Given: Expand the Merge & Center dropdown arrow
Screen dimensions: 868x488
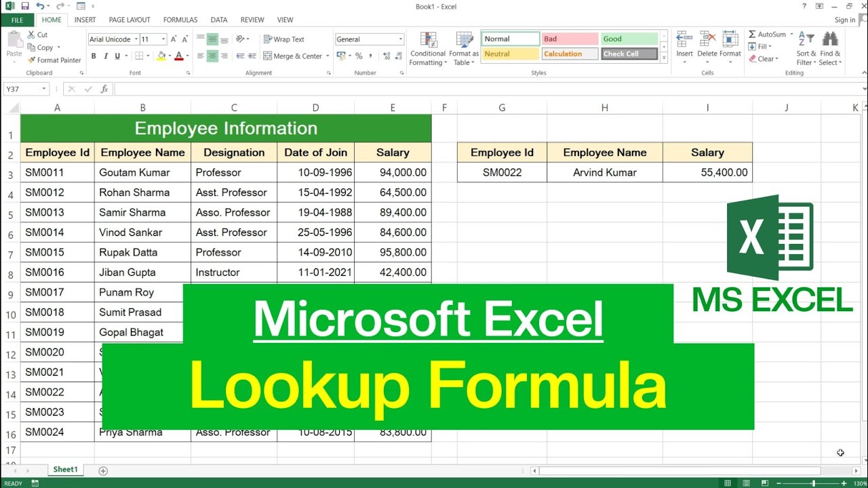Looking at the screenshot, I should pos(328,56).
